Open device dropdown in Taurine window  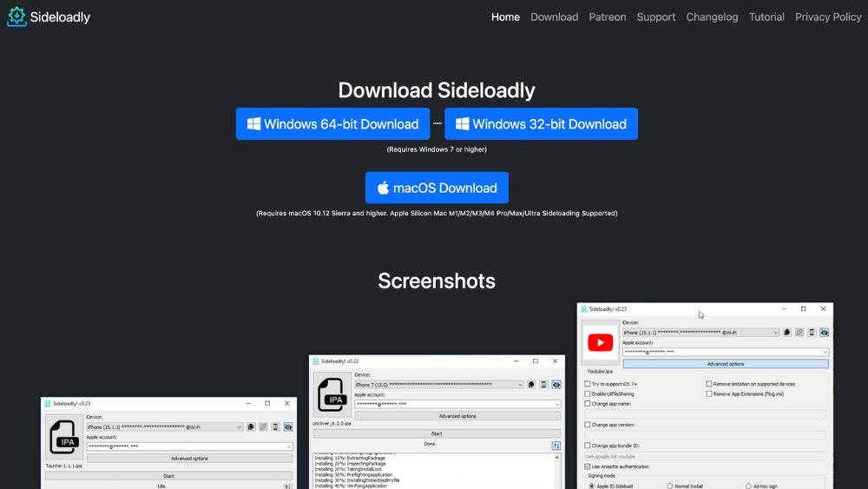pos(165,427)
